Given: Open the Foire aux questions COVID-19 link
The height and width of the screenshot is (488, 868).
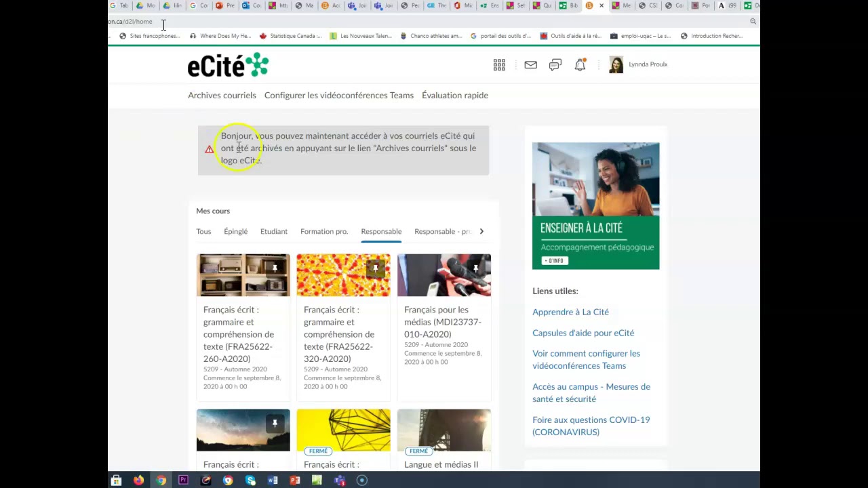Looking at the screenshot, I should tap(591, 426).
